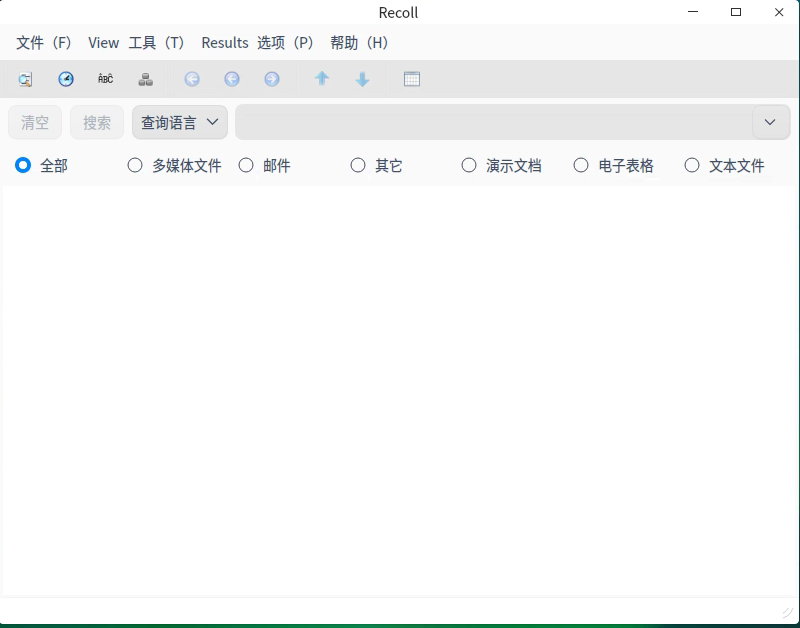Go to the first results page
This screenshot has height=628, width=800.
pos(192,79)
